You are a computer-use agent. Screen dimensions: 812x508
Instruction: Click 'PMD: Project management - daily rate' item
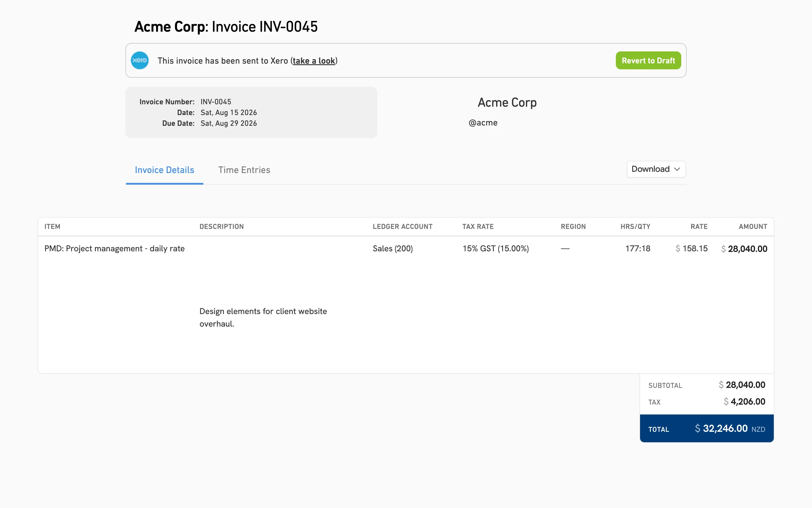pos(114,249)
